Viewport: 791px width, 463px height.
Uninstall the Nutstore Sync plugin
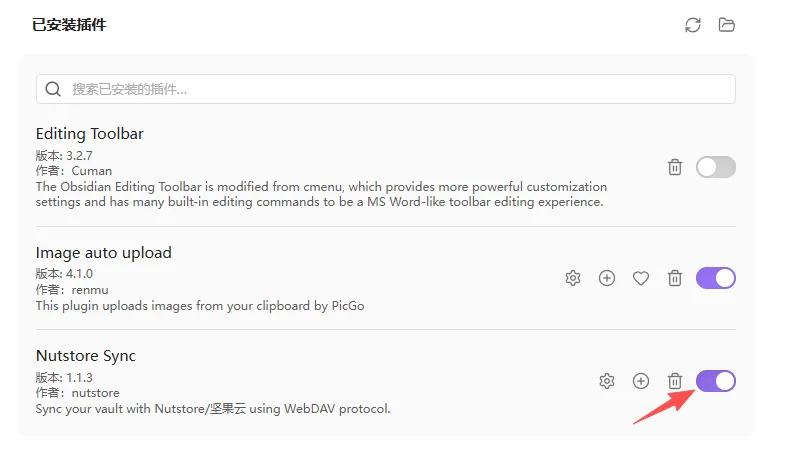click(x=674, y=381)
